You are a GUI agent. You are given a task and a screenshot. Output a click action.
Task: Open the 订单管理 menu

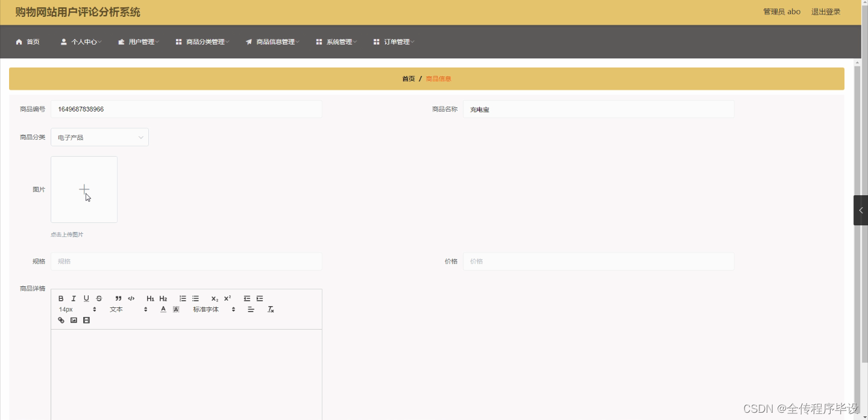(394, 42)
